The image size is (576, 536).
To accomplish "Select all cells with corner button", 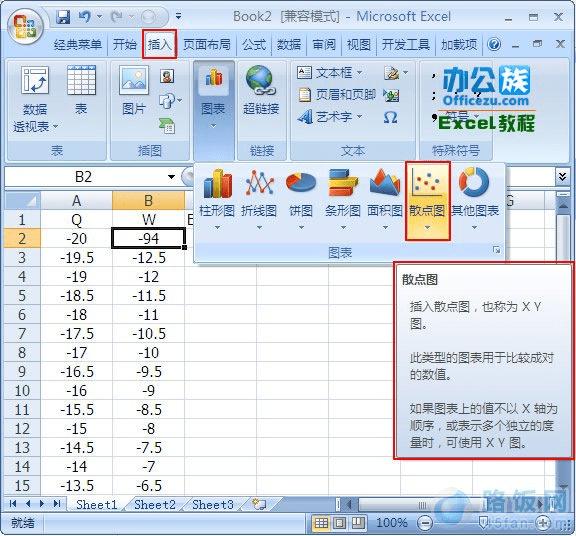I will pos(22,201).
